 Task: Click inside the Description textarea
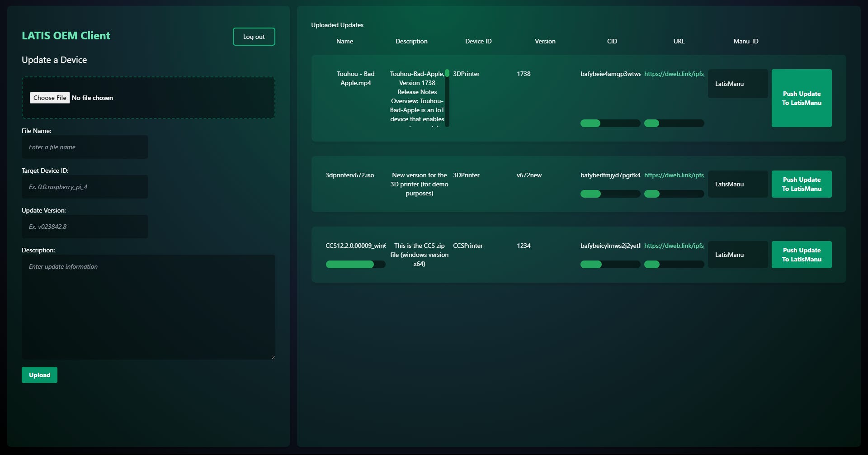(148, 307)
